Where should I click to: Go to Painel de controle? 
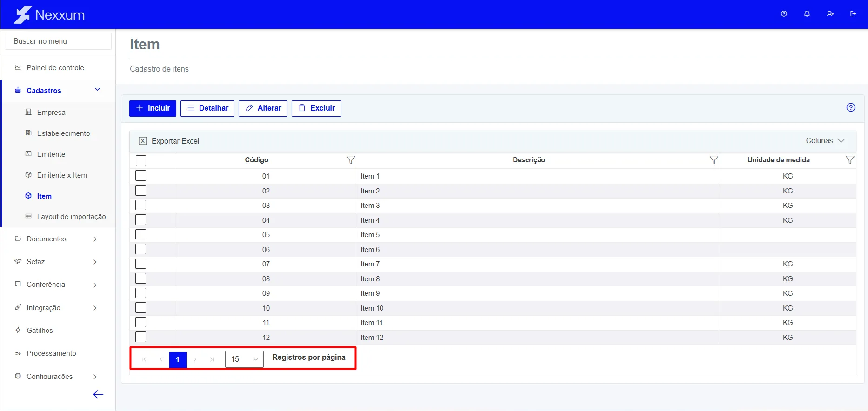point(55,68)
